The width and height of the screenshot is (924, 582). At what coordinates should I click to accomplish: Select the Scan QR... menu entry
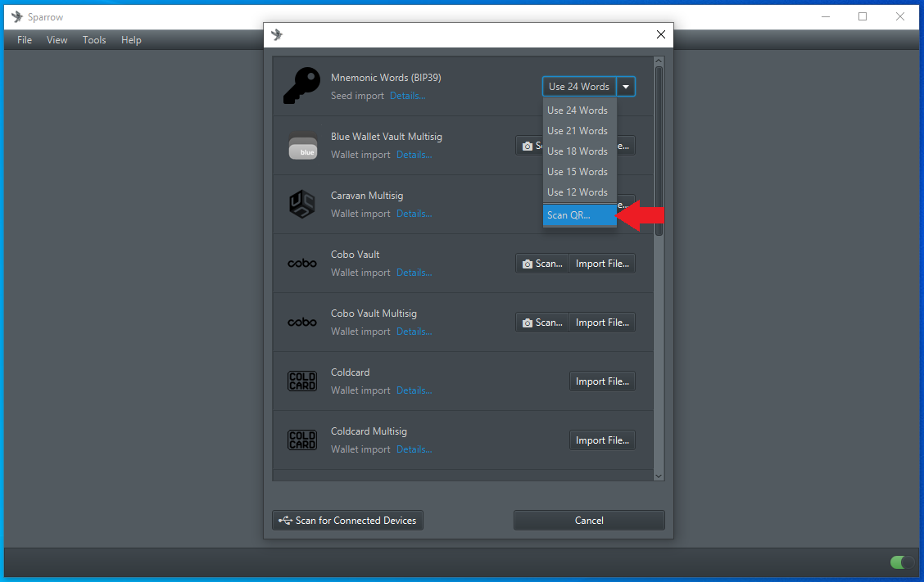pyautogui.click(x=579, y=215)
